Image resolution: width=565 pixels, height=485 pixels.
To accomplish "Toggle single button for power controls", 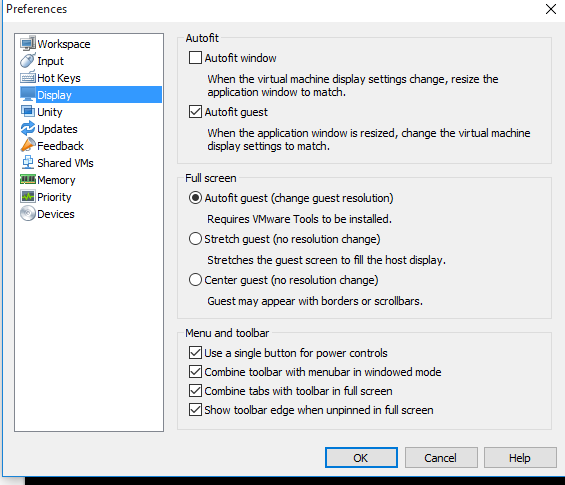I will click(195, 352).
